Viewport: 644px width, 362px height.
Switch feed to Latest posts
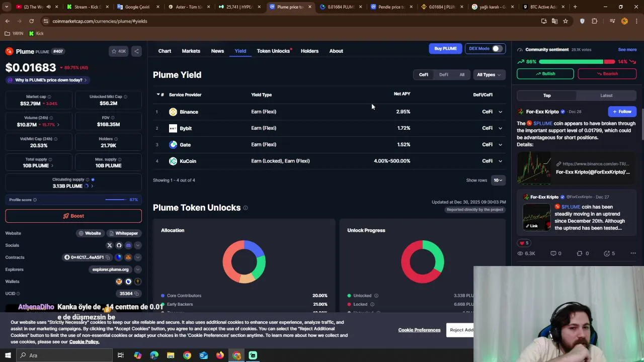[x=606, y=96]
